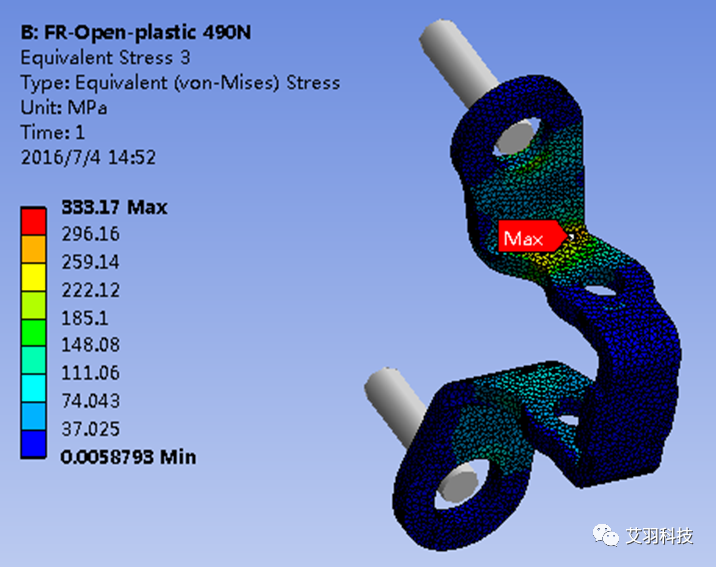Click the 111.06 legend value
The image size is (716, 567).
click(90, 373)
